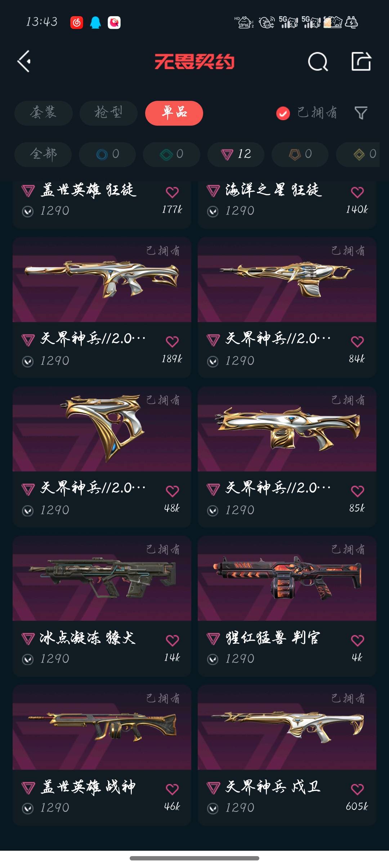This screenshot has height=868, width=389.
Task: Choose the 全部 filter chip
Action: 43,154
